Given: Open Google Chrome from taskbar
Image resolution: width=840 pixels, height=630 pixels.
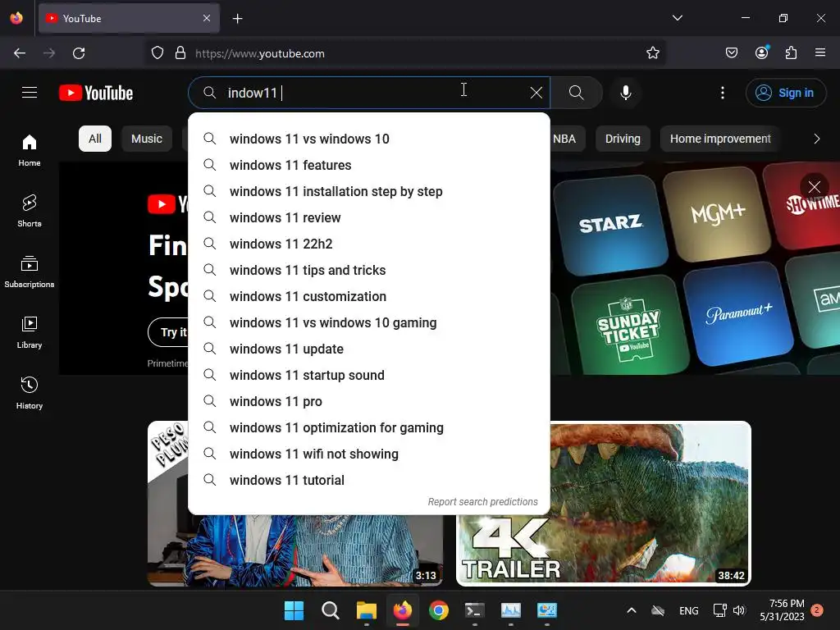Looking at the screenshot, I should pos(439,610).
